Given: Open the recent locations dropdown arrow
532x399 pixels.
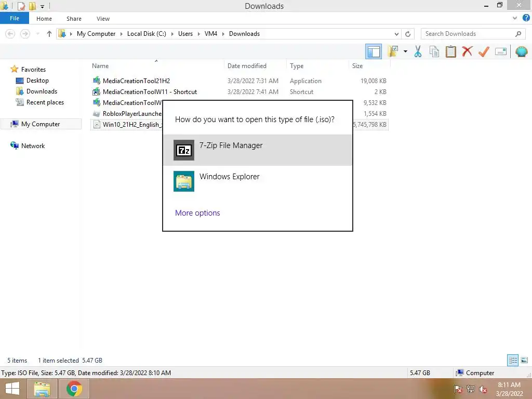Looking at the screenshot, I should [37, 34].
